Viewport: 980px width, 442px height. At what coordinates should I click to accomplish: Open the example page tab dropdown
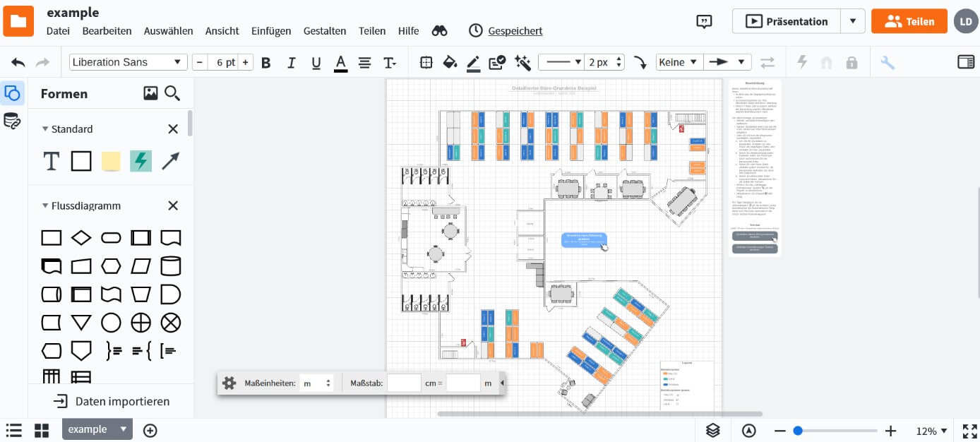pyautogui.click(x=124, y=429)
